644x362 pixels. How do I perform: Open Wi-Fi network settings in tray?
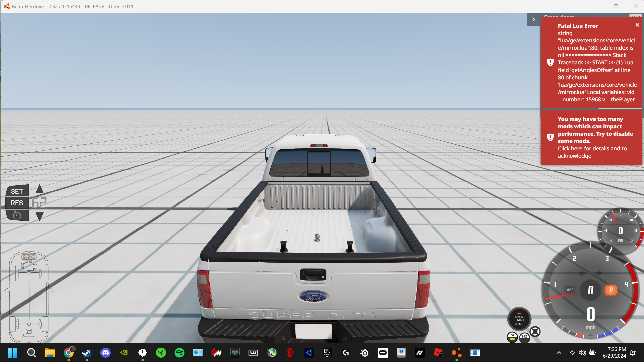[572, 353]
